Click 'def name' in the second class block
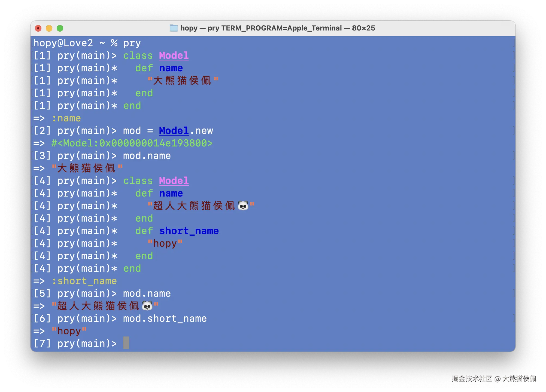This screenshot has width=546, height=392. 159,193
